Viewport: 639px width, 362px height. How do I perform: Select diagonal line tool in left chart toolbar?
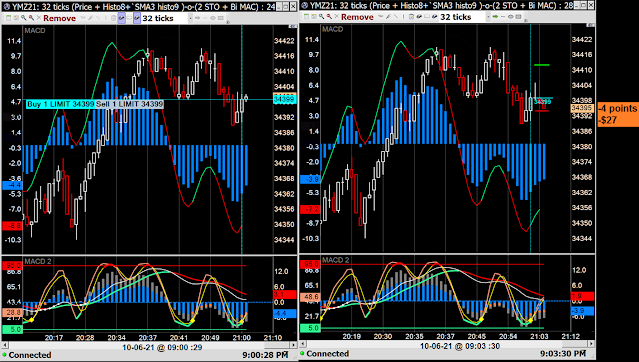click(x=98, y=18)
